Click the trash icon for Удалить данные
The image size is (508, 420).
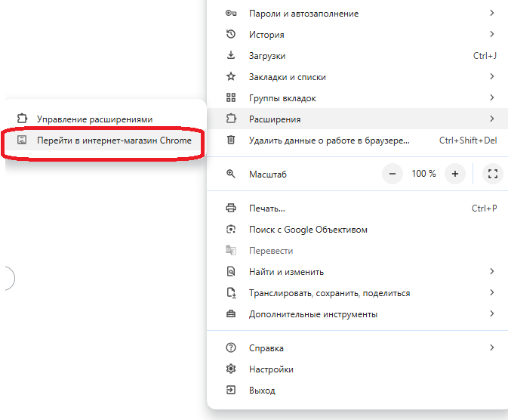(x=232, y=141)
